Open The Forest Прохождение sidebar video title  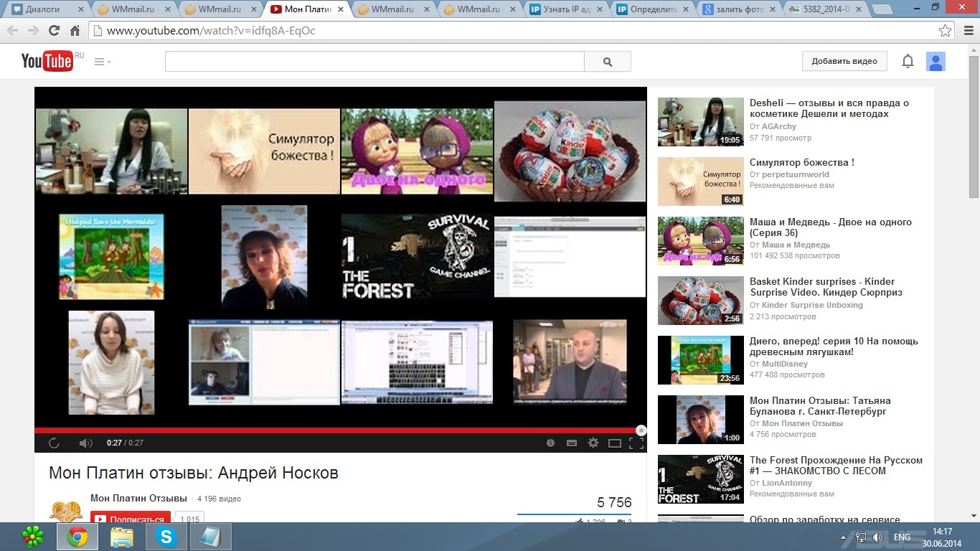(x=837, y=466)
